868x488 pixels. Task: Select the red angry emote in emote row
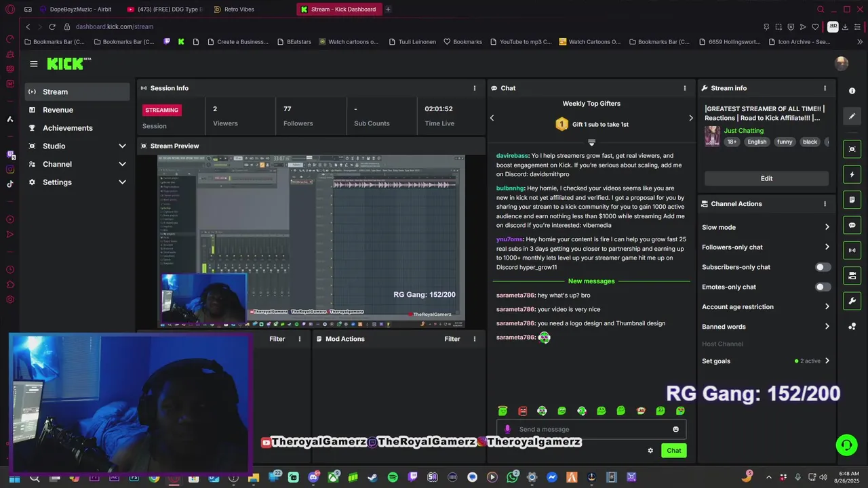(522, 411)
